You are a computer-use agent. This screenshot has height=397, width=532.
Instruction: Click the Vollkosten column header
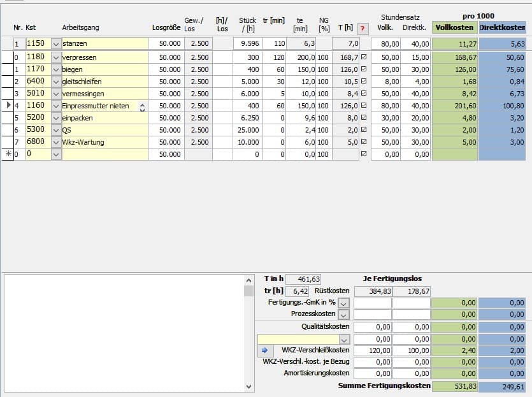click(x=454, y=28)
